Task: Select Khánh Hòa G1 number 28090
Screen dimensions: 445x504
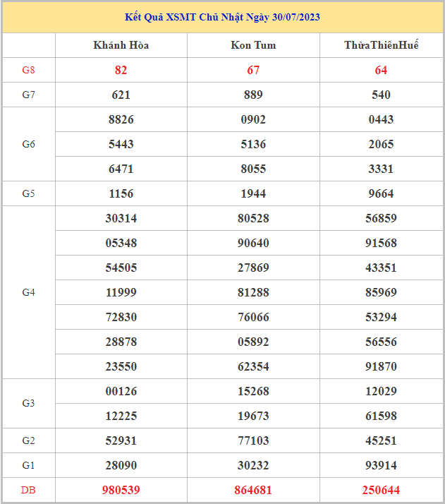Action: coord(121,465)
